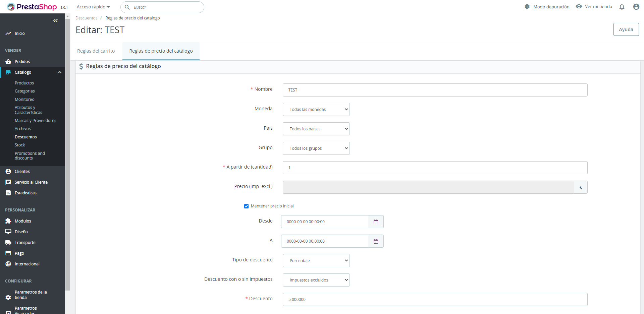Screen dimensions: 644x314
Task: Open the notifications bell
Action: point(622,7)
